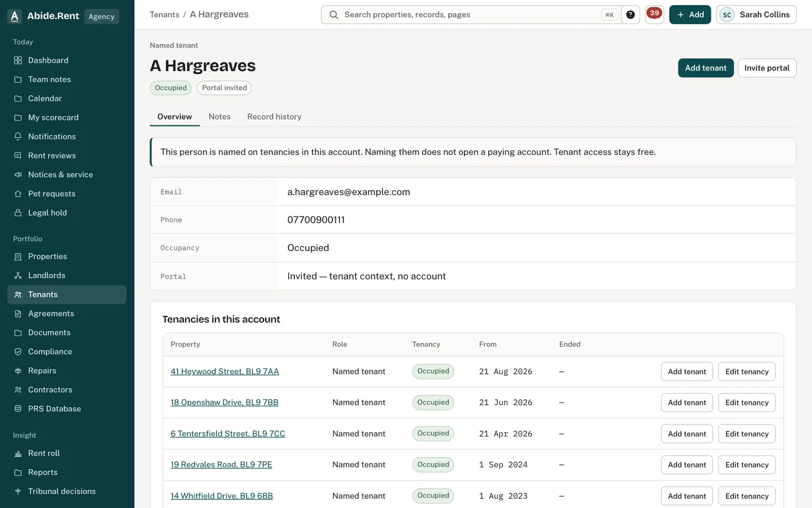This screenshot has height=508, width=812.
Task: Click the top bar Add button
Action: (690, 15)
